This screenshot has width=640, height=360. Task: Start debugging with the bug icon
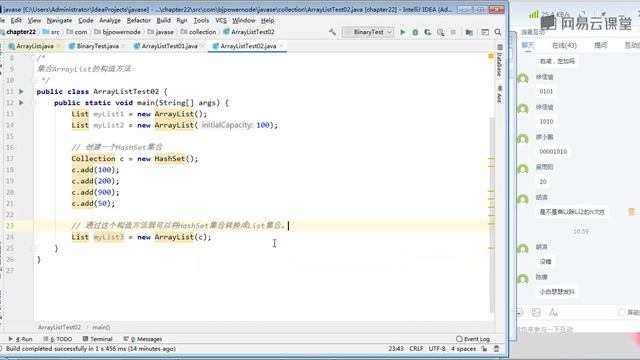415,32
